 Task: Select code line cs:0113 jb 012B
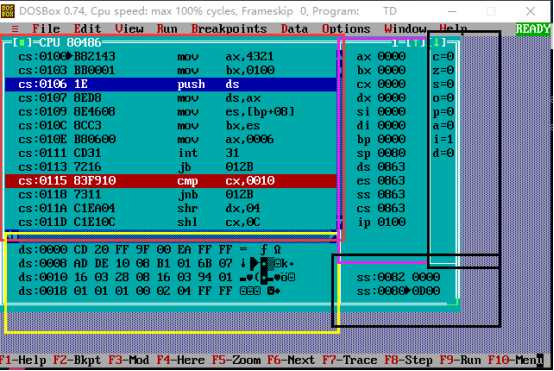[x=171, y=167]
